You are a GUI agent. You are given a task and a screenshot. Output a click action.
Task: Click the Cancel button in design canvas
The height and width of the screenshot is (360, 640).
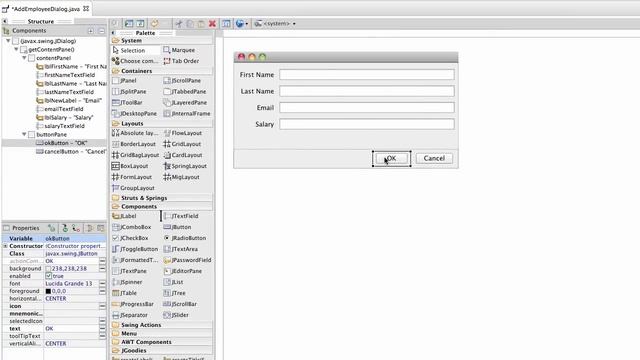(434, 158)
